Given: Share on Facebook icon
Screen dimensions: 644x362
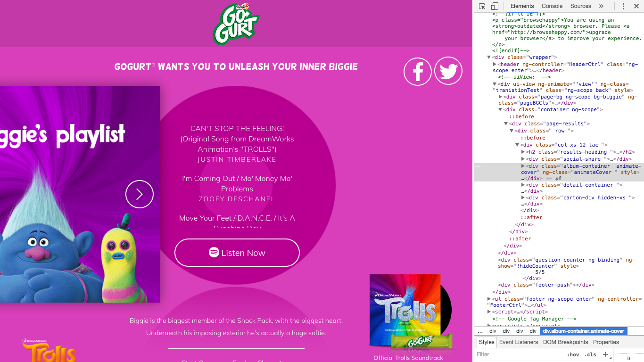Looking at the screenshot, I should coord(418,71).
